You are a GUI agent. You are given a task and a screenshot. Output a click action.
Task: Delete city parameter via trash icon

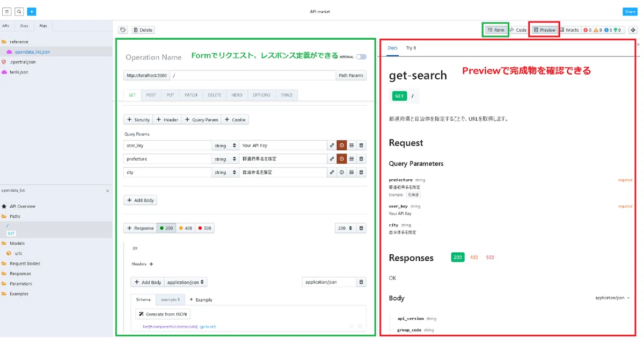point(361,173)
